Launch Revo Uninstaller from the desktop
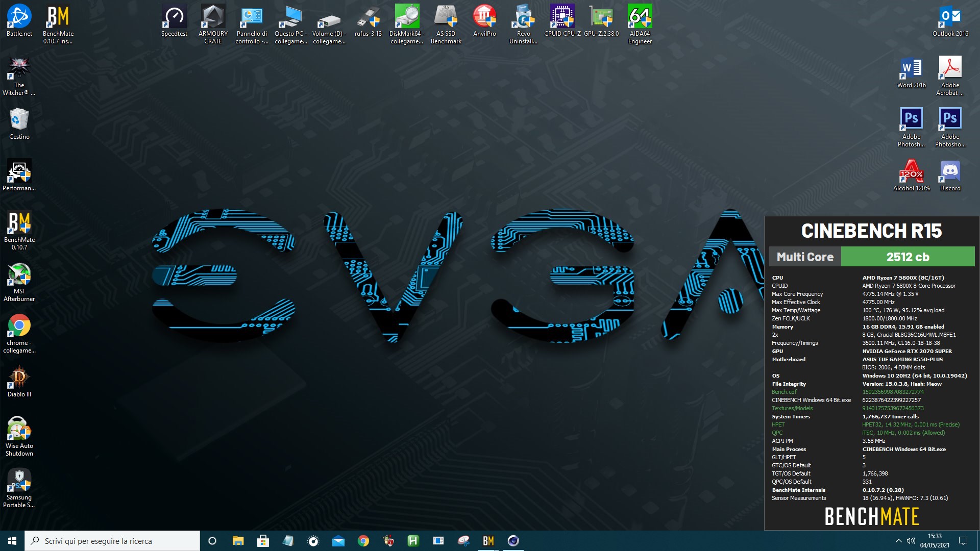The height and width of the screenshot is (551, 980). click(524, 24)
